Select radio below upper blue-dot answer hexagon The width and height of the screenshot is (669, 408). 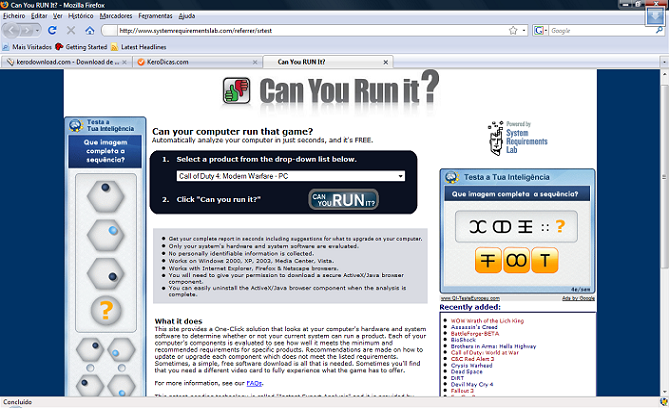122,368
